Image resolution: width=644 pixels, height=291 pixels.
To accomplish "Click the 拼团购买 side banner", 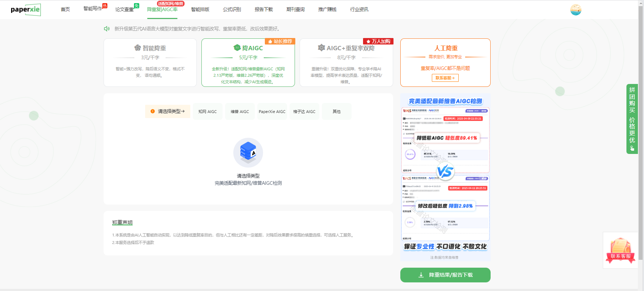I will 632,119.
